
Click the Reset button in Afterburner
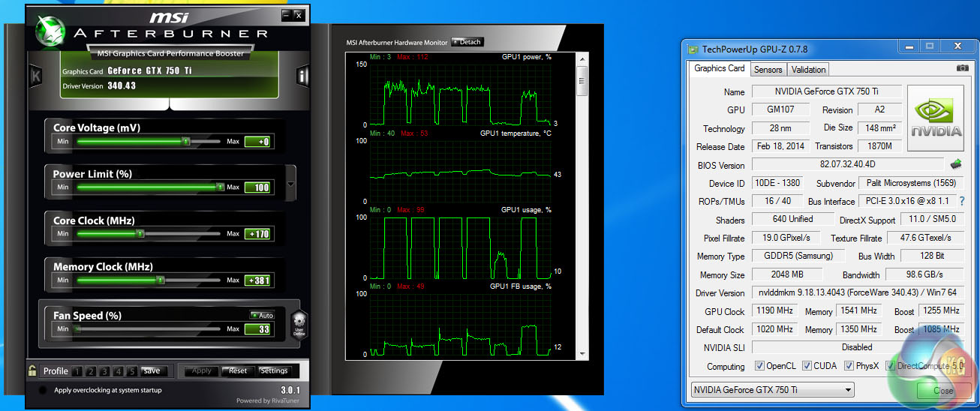click(x=238, y=370)
